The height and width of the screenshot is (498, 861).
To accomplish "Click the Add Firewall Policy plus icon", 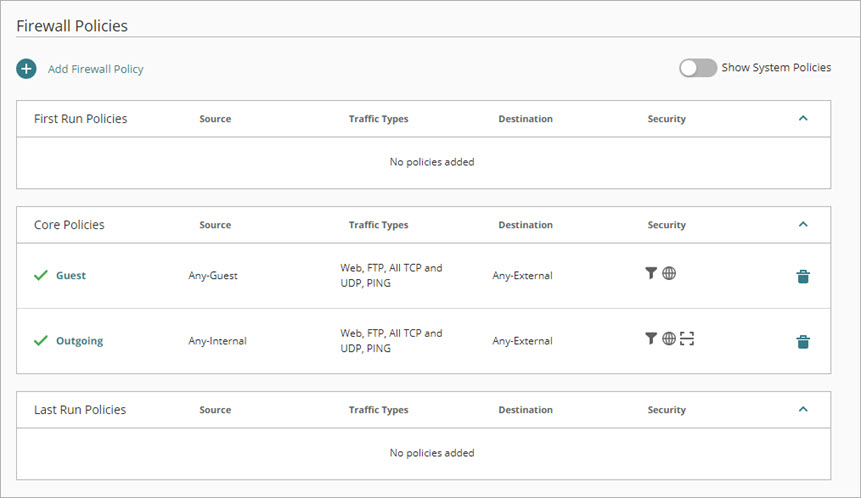I will 27,69.
